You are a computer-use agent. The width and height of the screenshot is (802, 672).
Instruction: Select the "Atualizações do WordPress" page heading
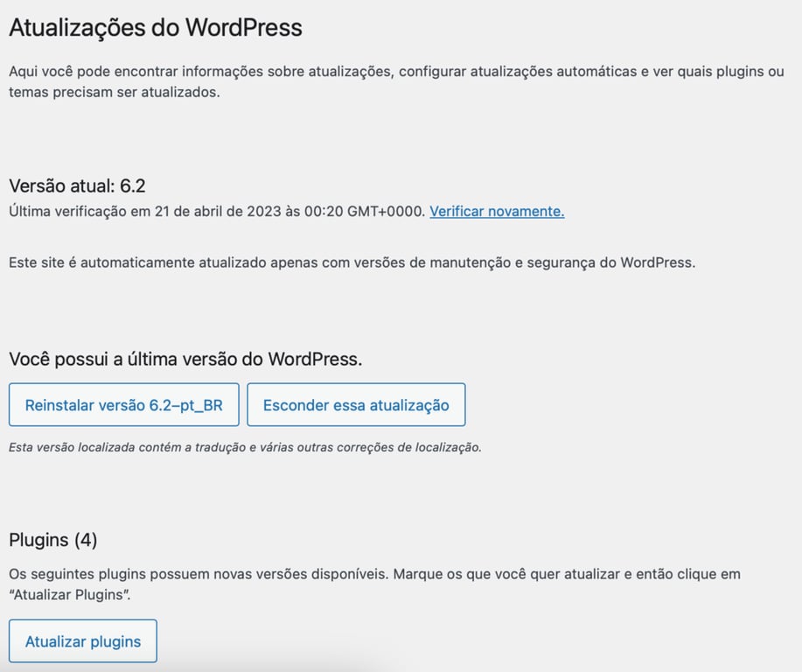(x=155, y=27)
